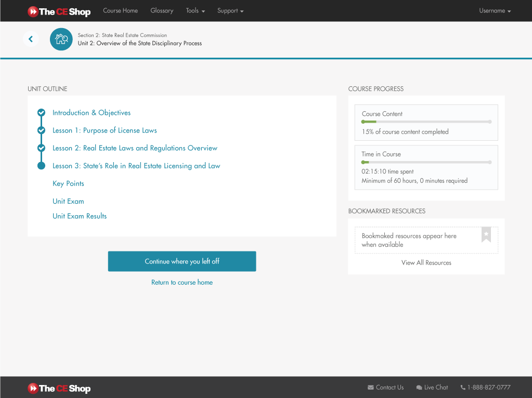532x398 pixels.
Task: Click the COURSE PROGRESS heading
Action: click(x=376, y=89)
